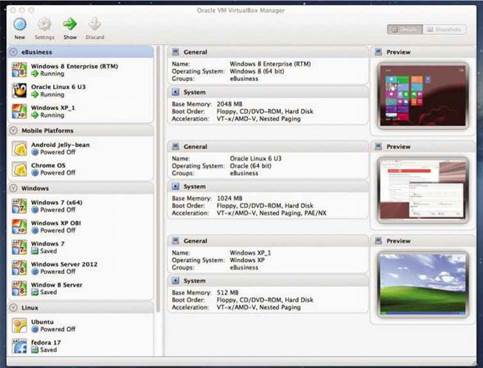The width and height of the screenshot is (483, 368).
Task: Click the New virtual machine icon
Action: pos(20,24)
